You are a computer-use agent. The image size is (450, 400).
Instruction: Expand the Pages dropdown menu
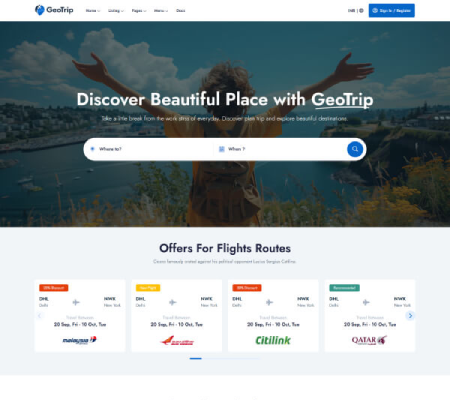(139, 11)
